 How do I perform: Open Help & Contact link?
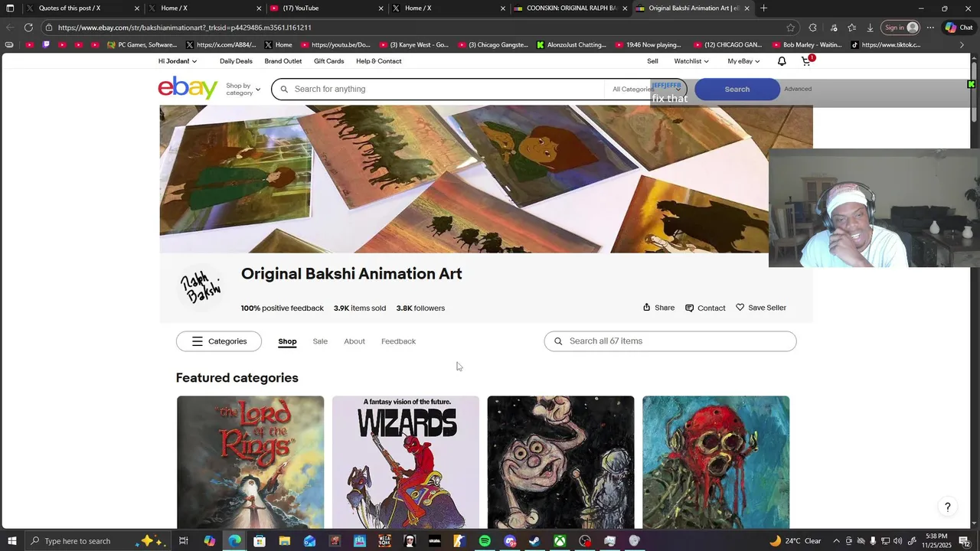tap(378, 61)
